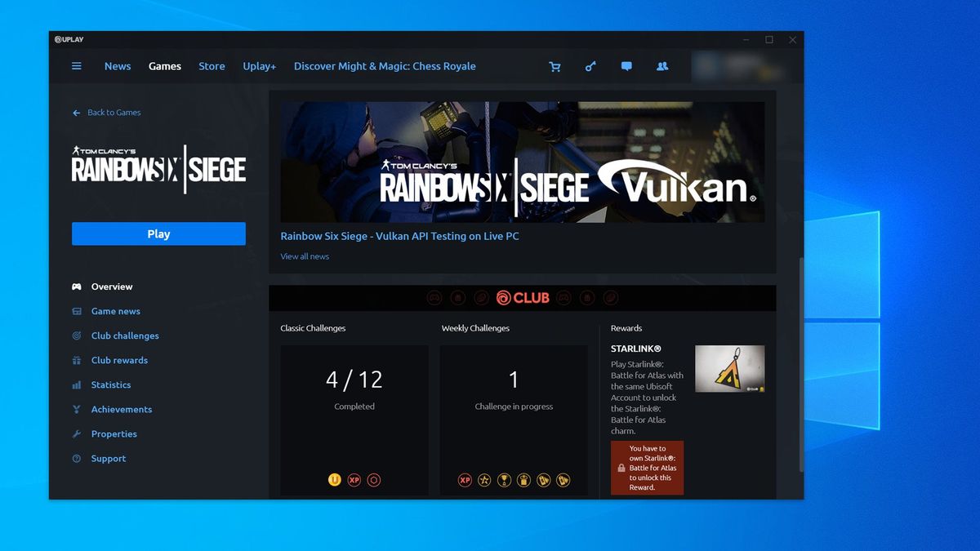
Task: Click the Achievements trophy icon in sidebar
Action: tap(77, 409)
